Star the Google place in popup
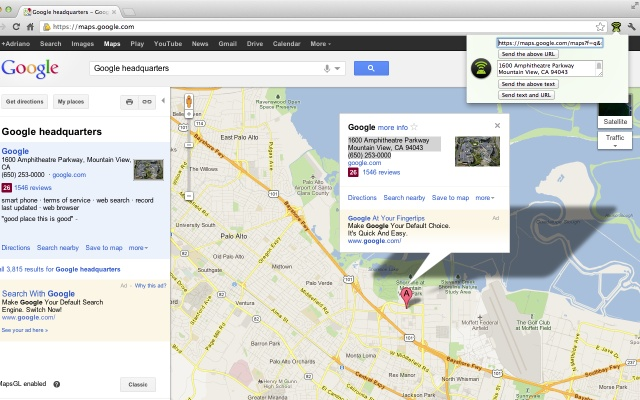 (415, 128)
